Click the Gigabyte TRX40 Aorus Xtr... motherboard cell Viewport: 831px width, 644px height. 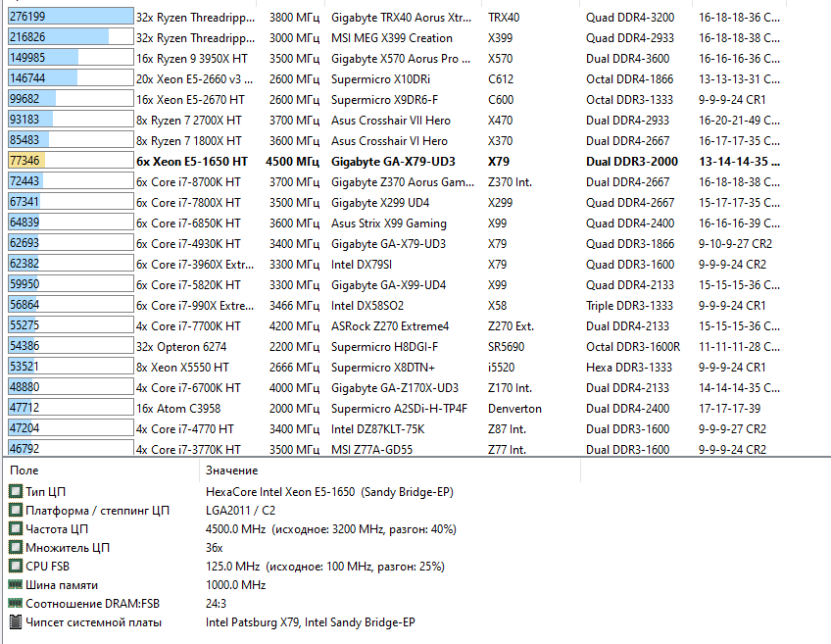click(x=401, y=18)
